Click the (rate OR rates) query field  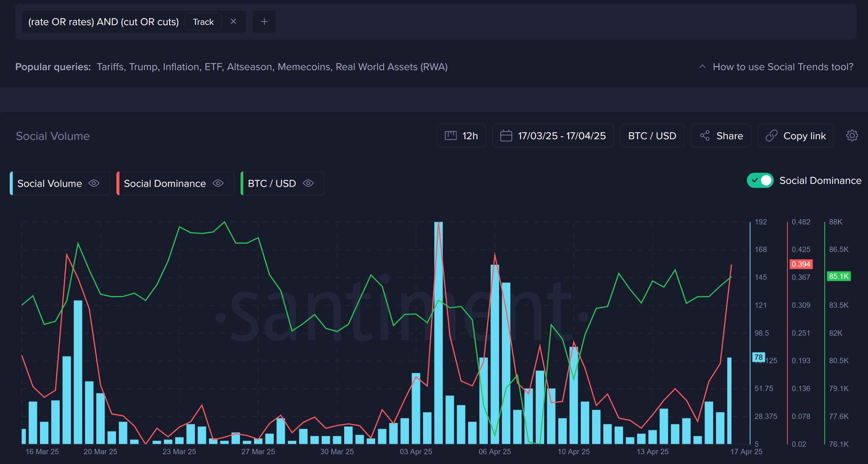(x=103, y=22)
